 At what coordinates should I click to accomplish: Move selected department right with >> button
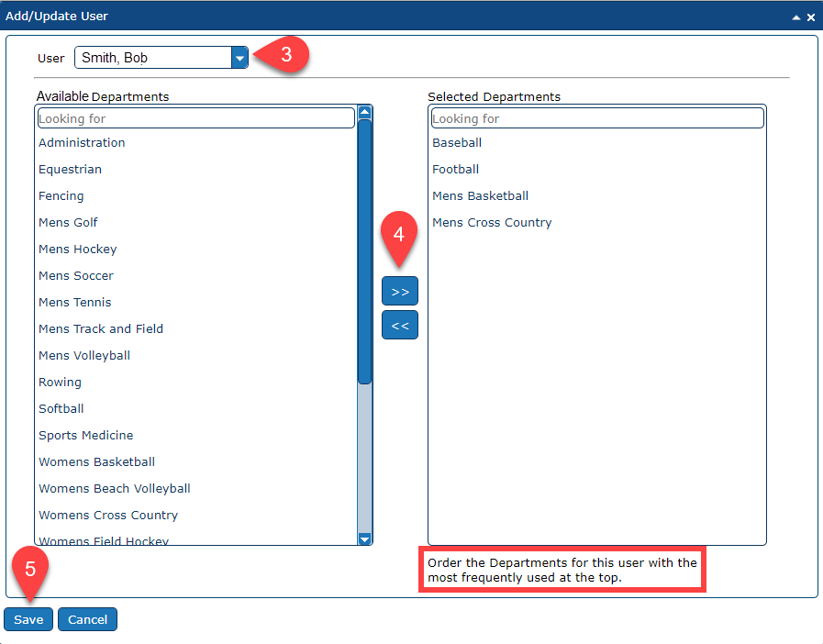pyautogui.click(x=400, y=292)
